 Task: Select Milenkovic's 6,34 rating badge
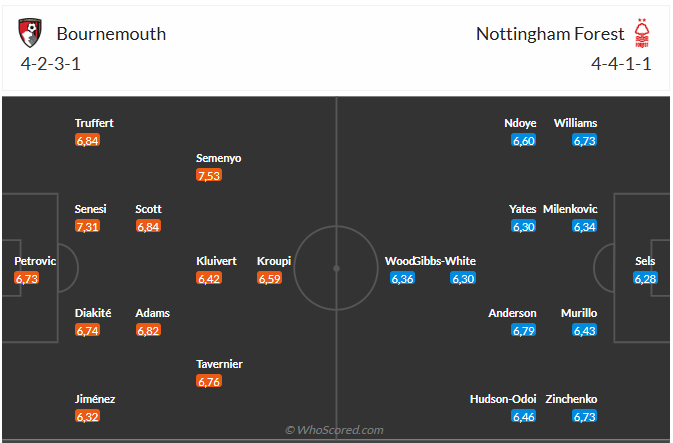pos(585,227)
